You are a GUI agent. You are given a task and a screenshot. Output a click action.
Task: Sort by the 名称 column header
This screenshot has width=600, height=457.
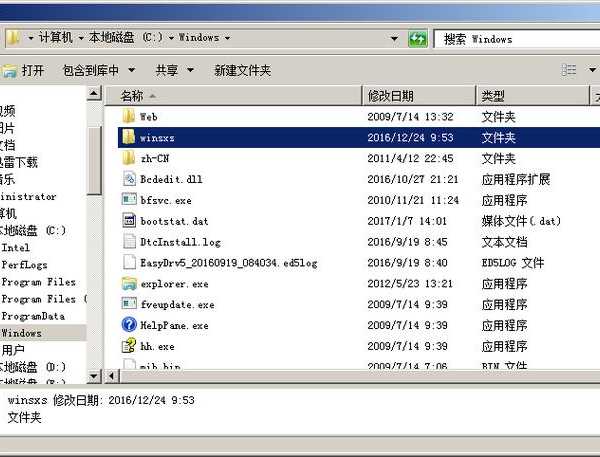click(x=233, y=96)
